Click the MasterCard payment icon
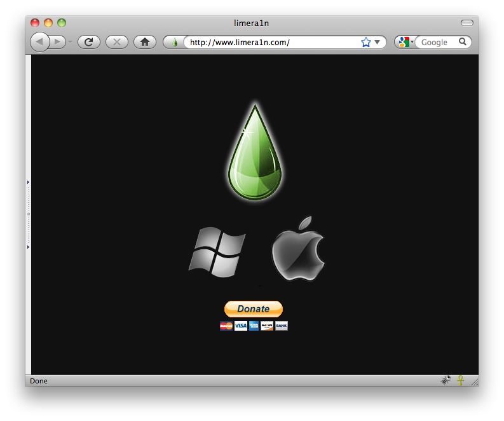Image resolution: width=504 pixels, height=421 pixels. pyautogui.click(x=226, y=326)
